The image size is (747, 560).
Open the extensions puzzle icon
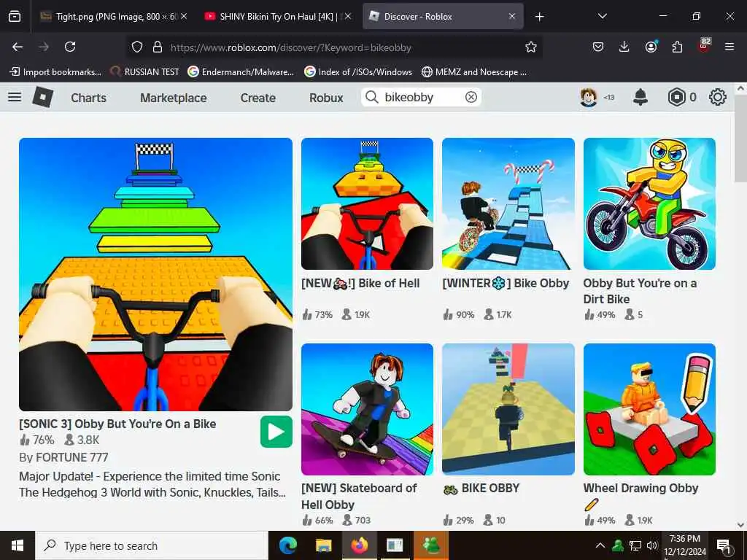[677, 47]
